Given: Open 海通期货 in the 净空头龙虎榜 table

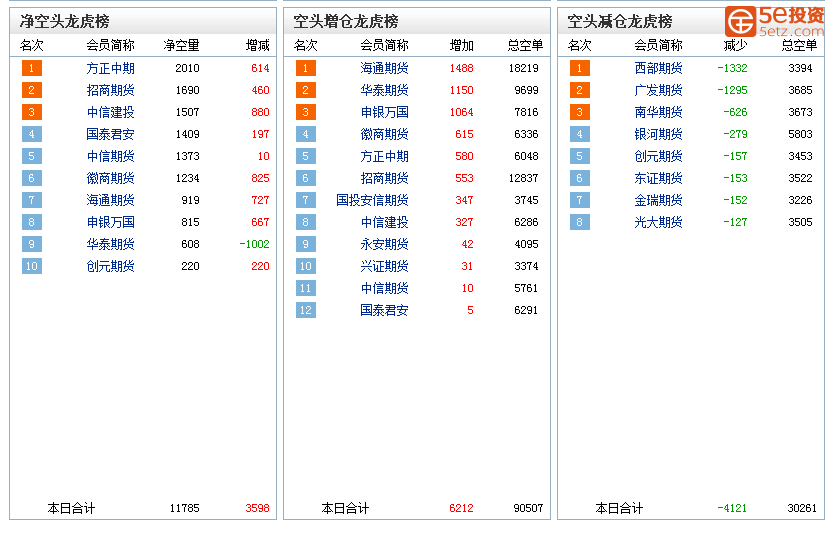Looking at the screenshot, I should click(x=110, y=201).
